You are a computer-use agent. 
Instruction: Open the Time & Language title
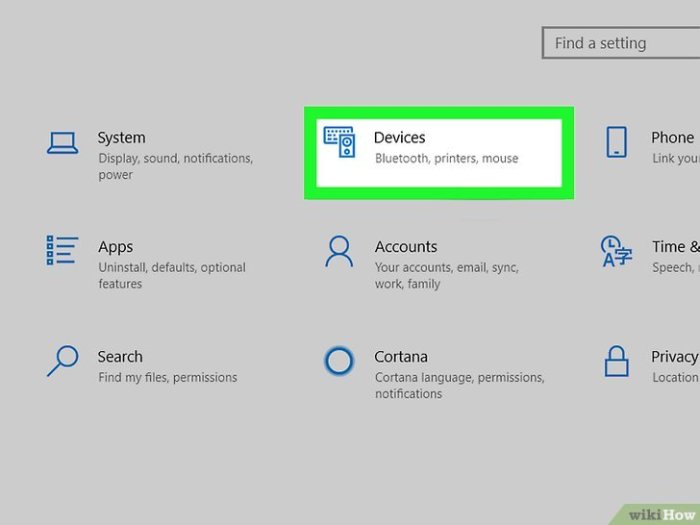coord(676,247)
